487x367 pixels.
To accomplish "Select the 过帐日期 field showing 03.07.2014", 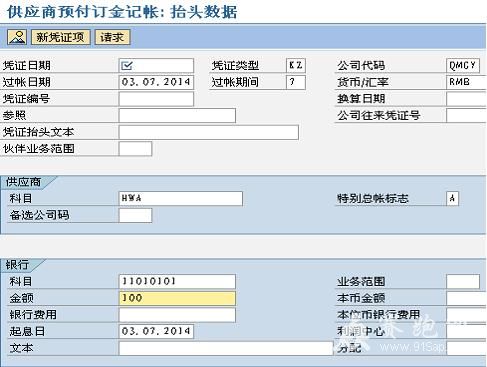I will click(156, 82).
